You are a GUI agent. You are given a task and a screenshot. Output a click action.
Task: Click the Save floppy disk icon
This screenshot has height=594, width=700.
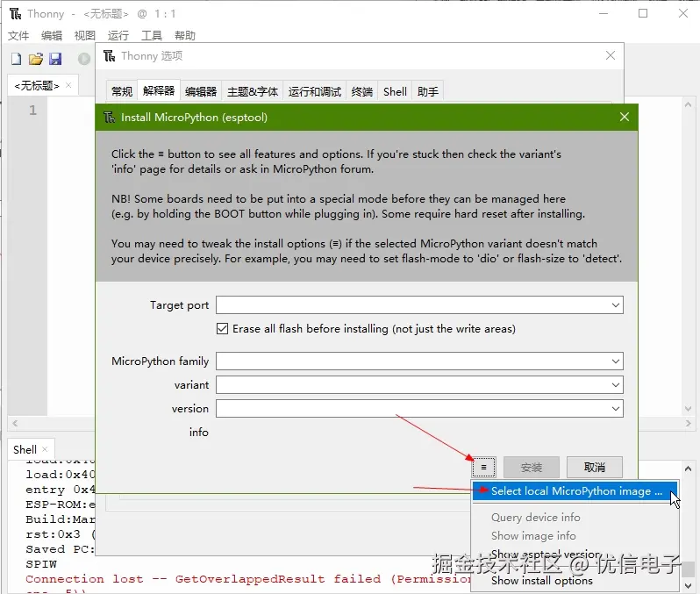[x=55, y=59]
